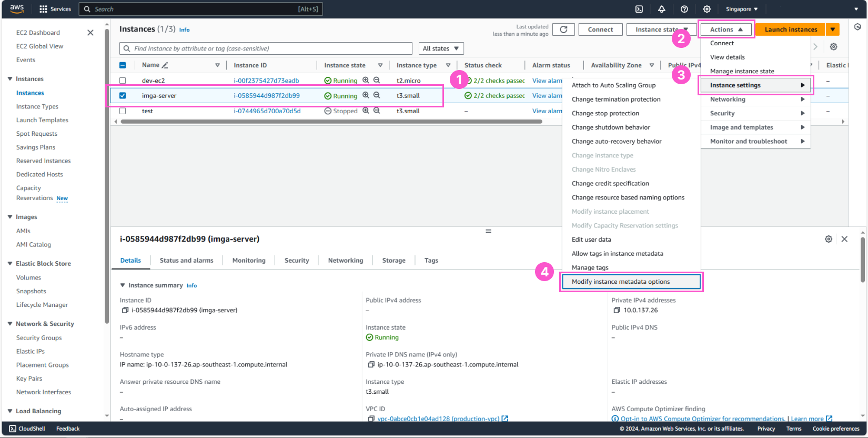Switch to Status and alarms tab

[x=186, y=261]
